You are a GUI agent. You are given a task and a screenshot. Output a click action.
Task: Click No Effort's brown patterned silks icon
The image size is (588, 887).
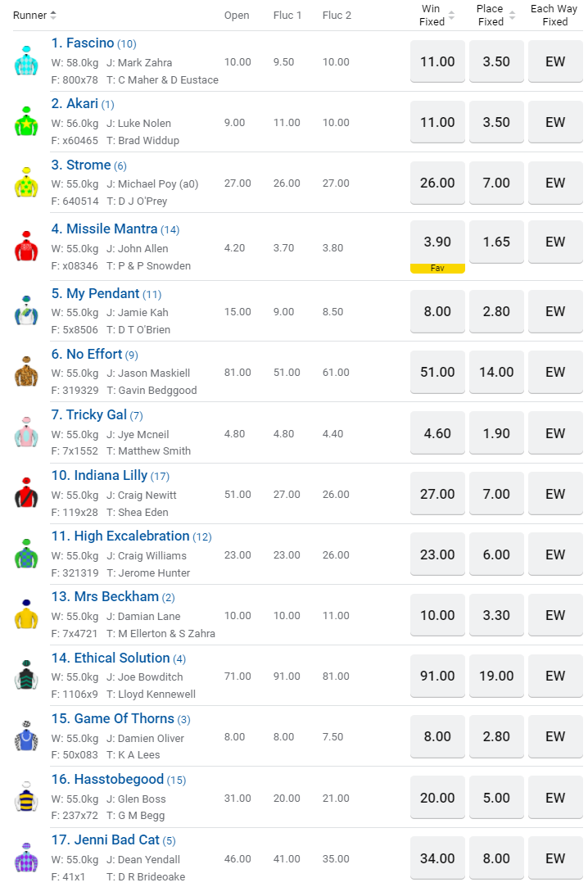click(26, 372)
